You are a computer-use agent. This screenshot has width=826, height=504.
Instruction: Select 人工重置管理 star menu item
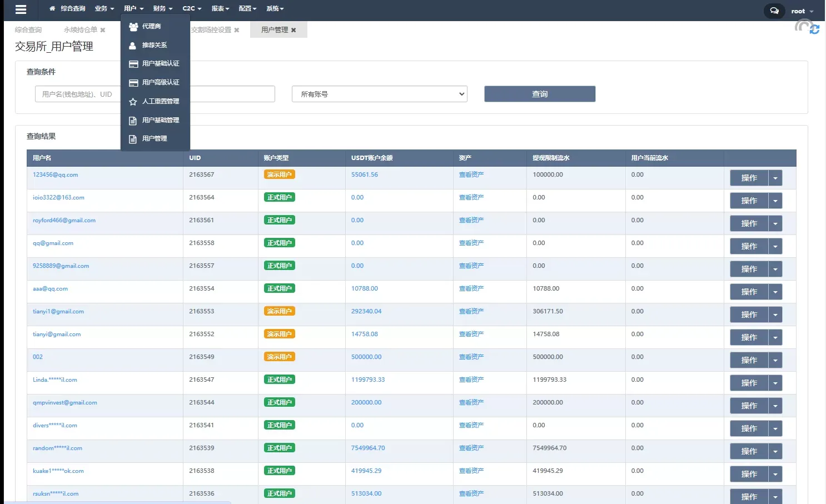[x=160, y=101]
